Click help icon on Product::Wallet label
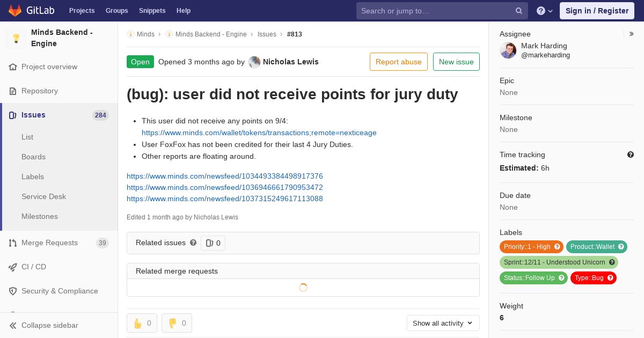The width and height of the screenshot is (644, 338). (x=621, y=247)
